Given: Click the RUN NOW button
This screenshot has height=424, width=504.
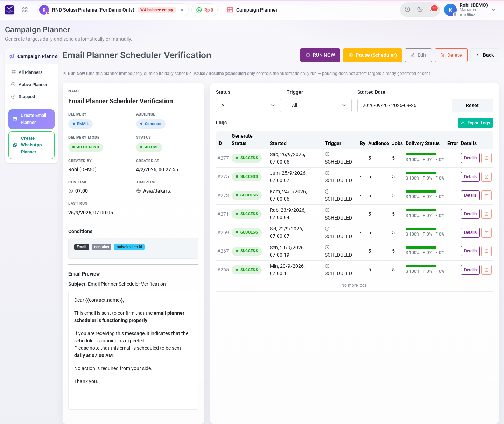Looking at the screenshot, I should [320, 55].
